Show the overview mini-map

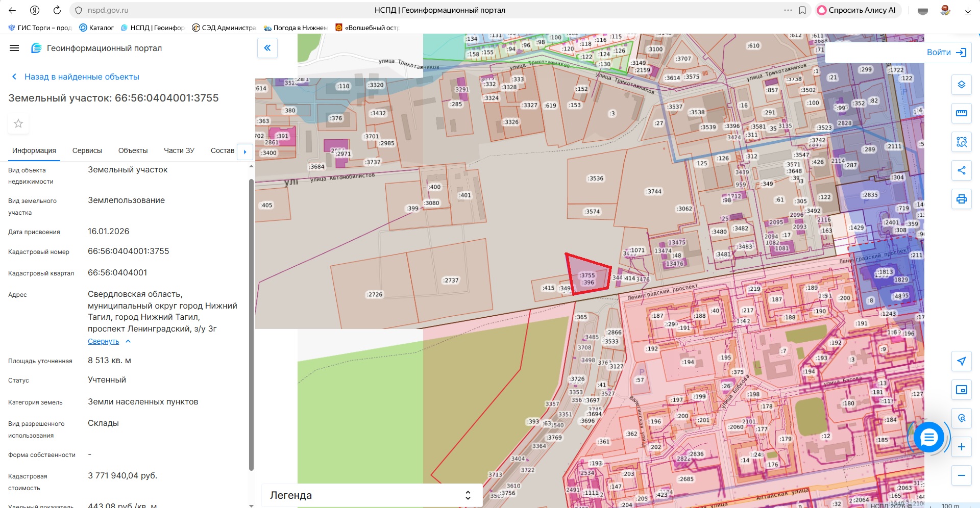(961, 390)
